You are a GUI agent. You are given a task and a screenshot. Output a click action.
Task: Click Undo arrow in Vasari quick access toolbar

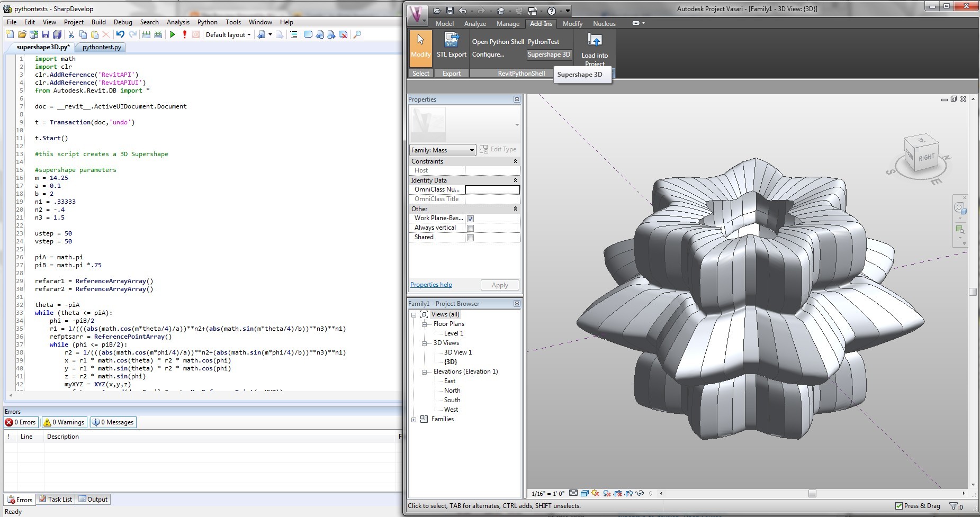(x=462, y=11)
